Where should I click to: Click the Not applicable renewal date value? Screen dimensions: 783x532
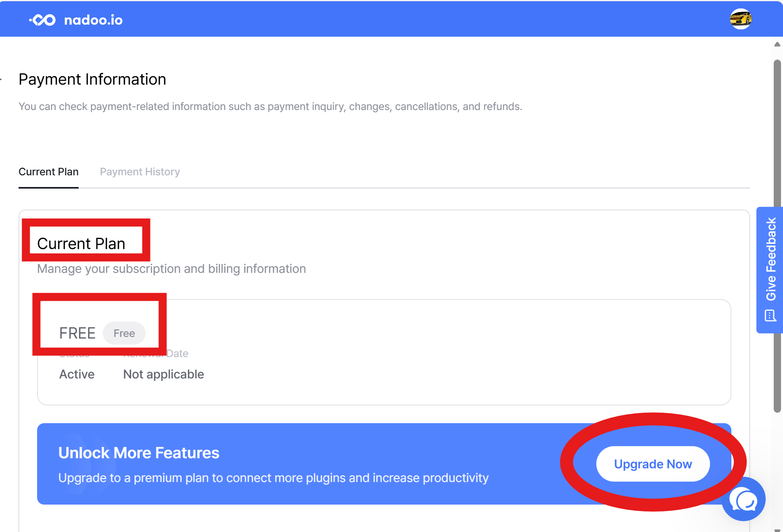(x=164, y=374)
